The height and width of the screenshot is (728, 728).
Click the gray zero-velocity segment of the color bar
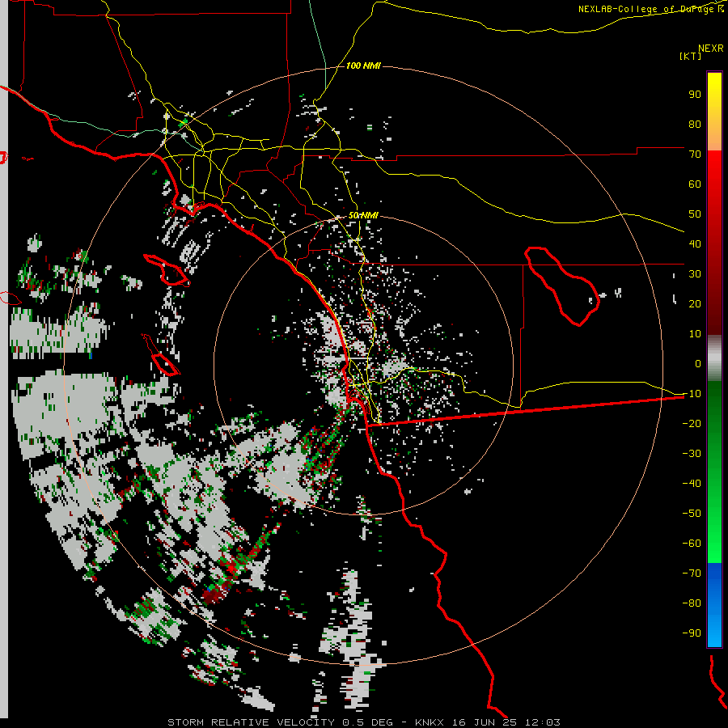pyautogui.click(x=714, y=358)
